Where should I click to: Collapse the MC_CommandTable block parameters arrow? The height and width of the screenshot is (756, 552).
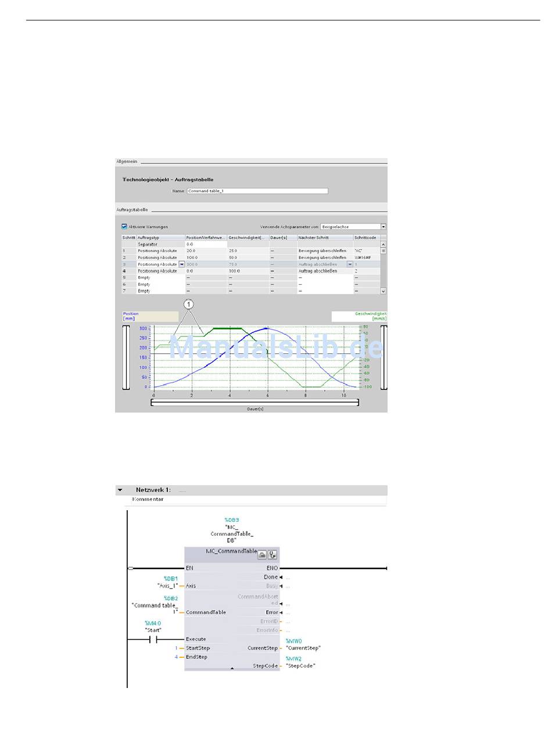point(232,669)
